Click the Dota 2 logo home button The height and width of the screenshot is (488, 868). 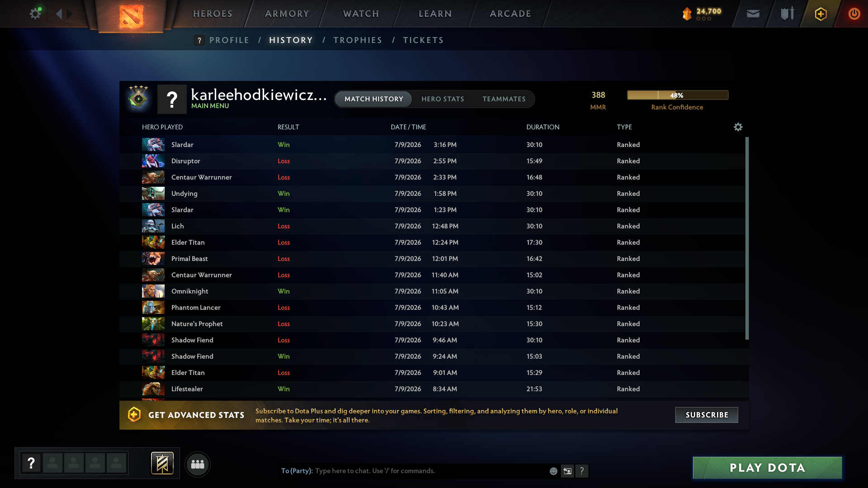131,16
